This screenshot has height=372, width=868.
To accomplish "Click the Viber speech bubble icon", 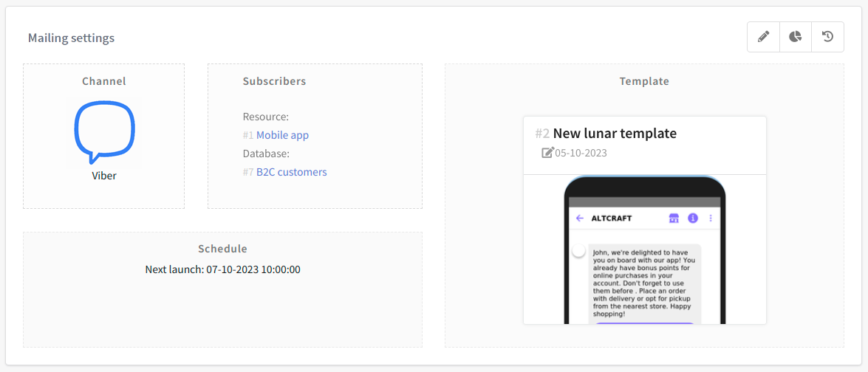I will [x=104, y=131].
